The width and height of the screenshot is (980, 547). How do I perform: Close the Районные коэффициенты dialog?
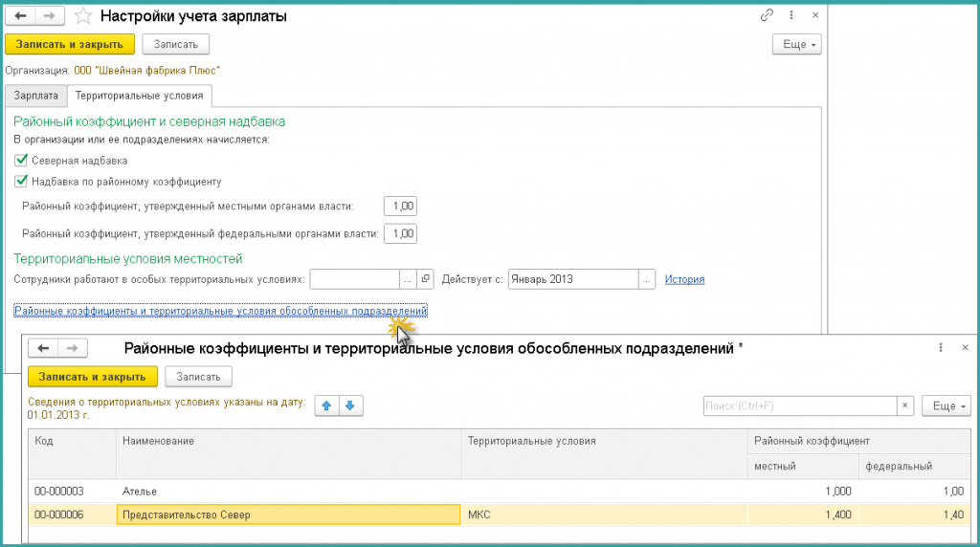[965, 348]
